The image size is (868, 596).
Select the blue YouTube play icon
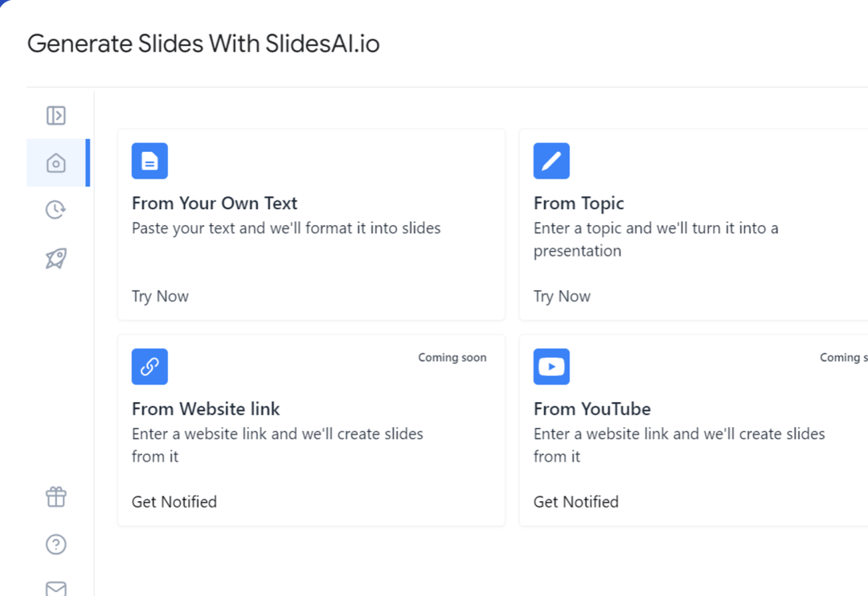[x=551, y=367]
